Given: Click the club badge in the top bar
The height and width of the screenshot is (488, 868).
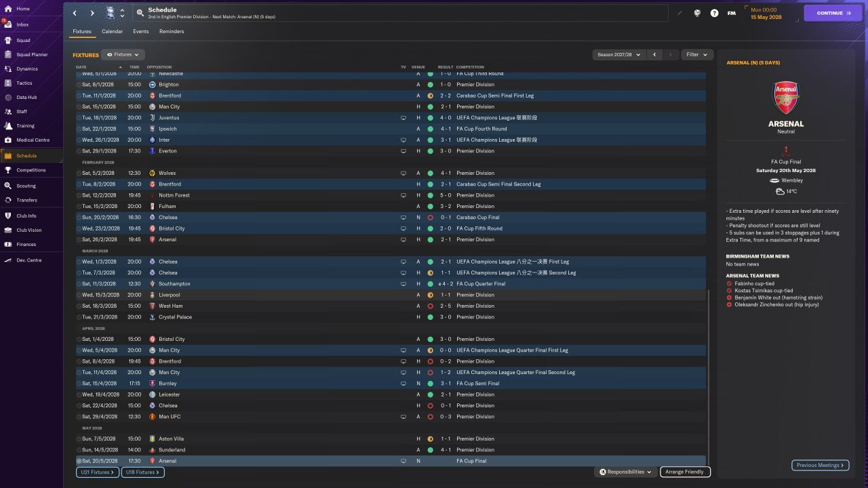Looking at the screenshot, I should [111, 13].
